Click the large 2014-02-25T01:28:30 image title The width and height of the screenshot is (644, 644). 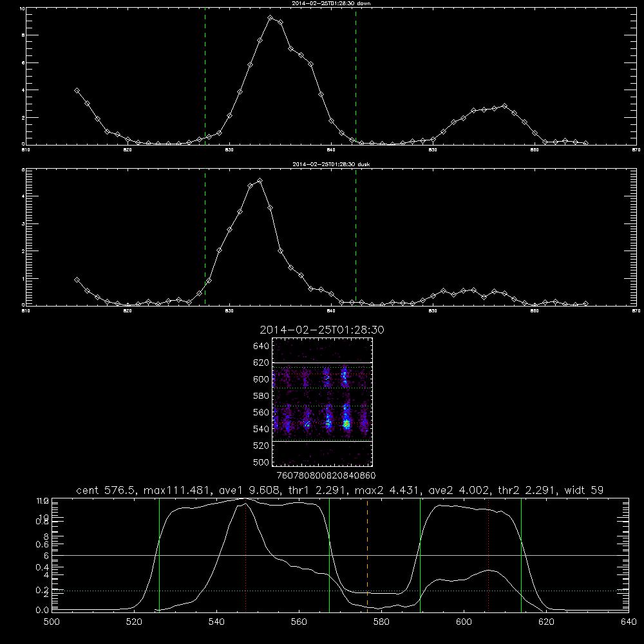point(322,330)
